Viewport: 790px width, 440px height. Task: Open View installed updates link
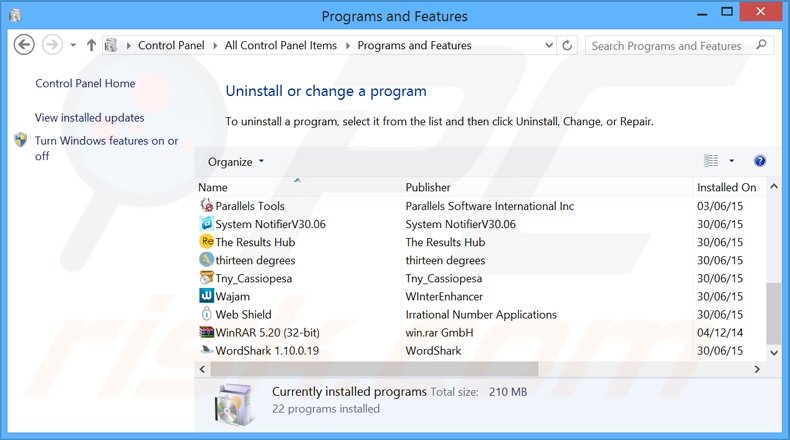click(90, 117)
